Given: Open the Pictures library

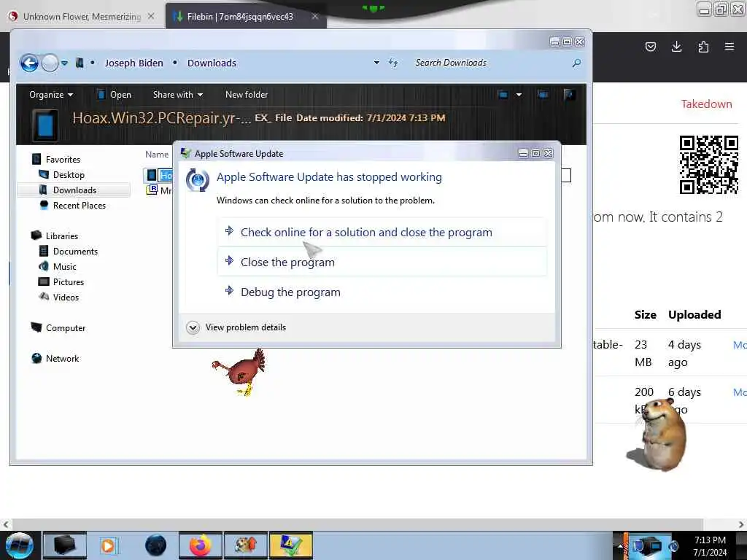Looking at the screenshot, I should (68, 281).
